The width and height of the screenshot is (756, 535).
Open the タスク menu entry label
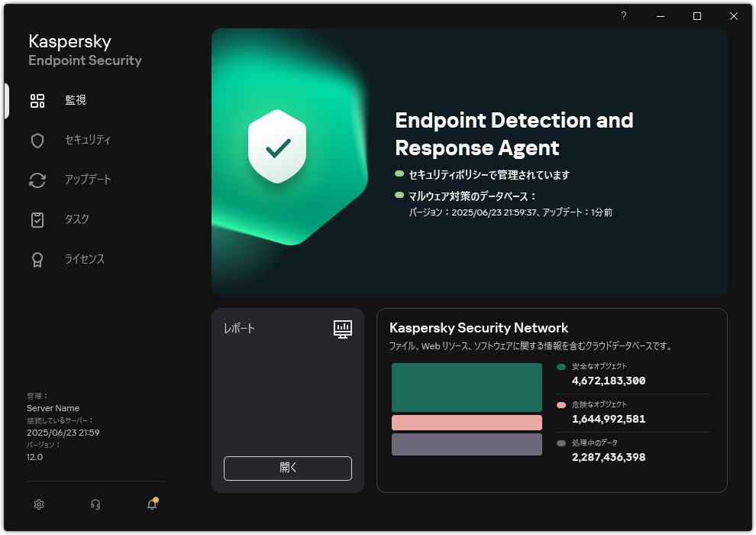(x=77, y=219)
